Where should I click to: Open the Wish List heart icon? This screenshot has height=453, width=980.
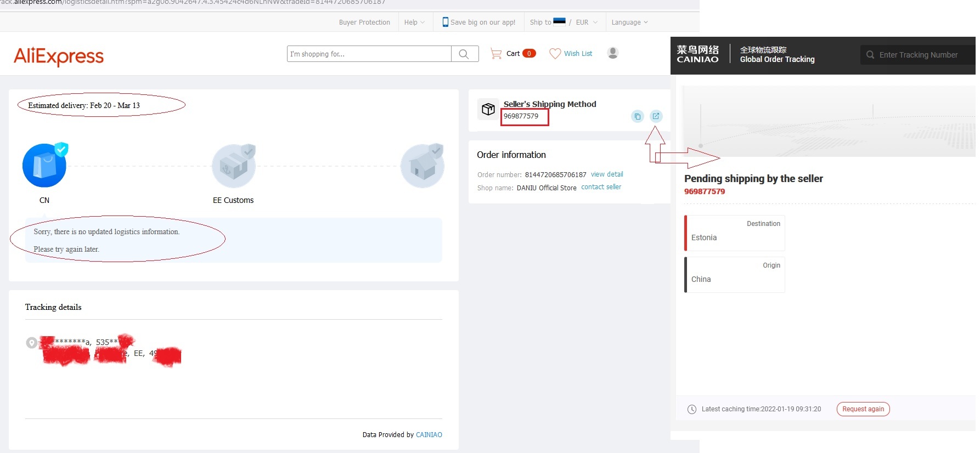[555, 54]
